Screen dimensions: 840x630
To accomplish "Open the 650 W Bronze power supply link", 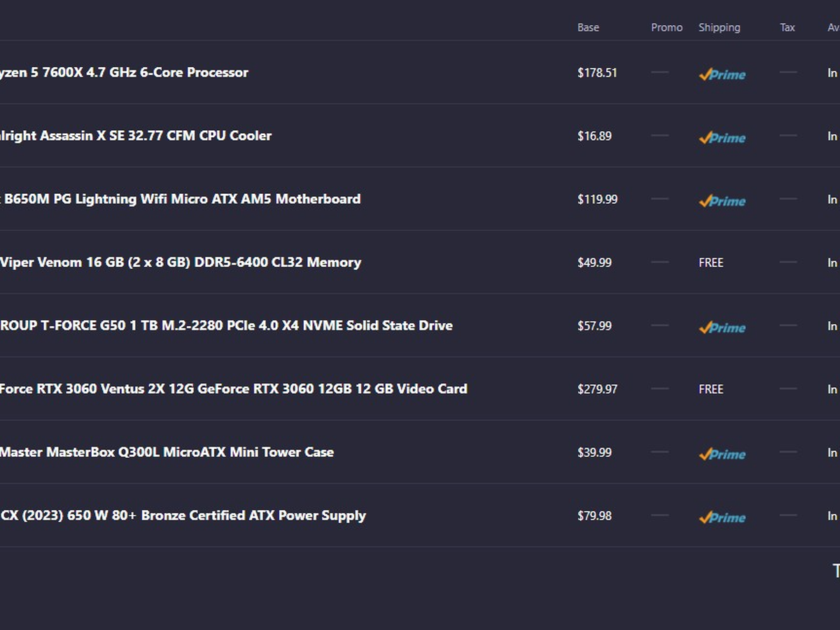I will 183,516.
